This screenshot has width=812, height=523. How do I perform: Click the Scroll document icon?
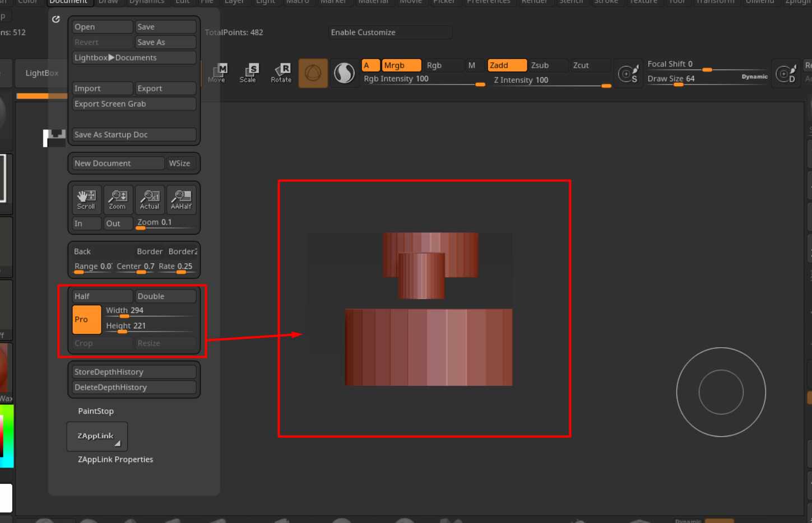86,199
